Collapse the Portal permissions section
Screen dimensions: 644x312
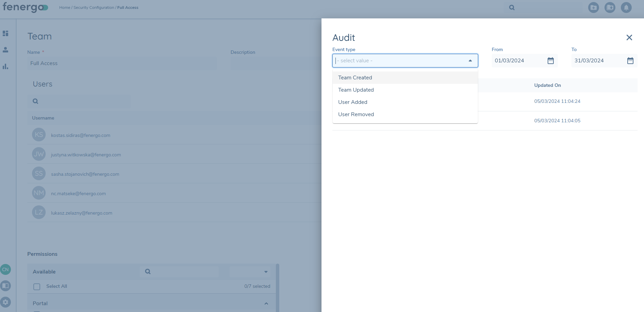[266, 303]
